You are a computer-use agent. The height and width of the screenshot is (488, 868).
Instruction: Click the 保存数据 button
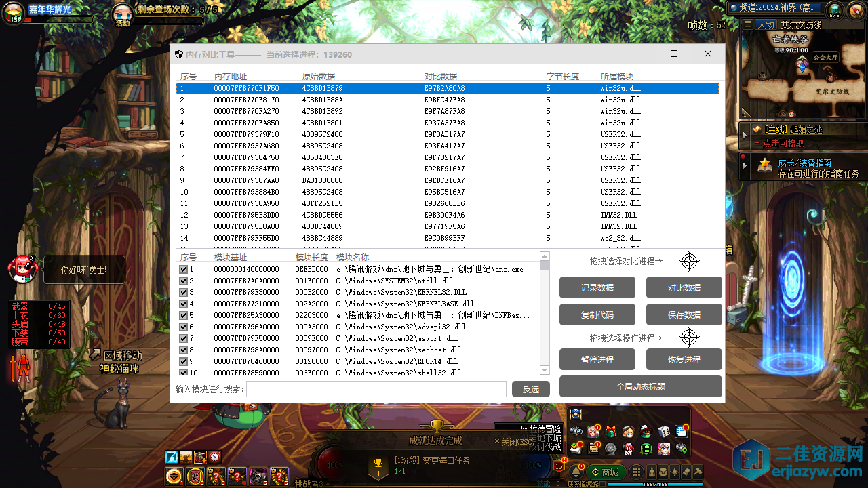(x=684, y=314)
